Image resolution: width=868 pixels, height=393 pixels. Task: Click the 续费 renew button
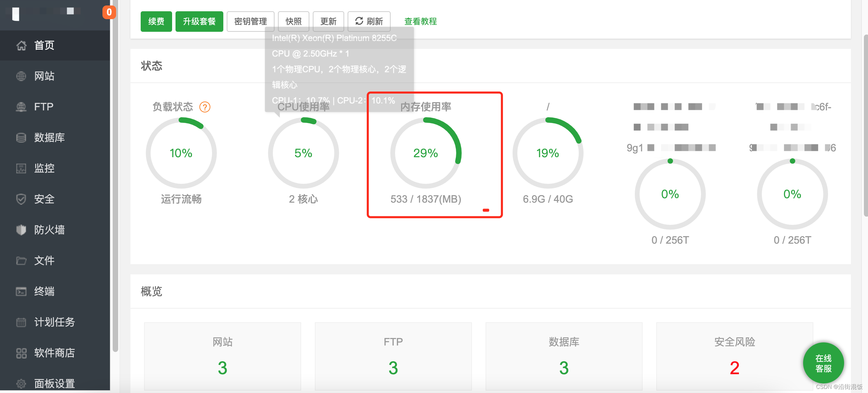(156, 21)
